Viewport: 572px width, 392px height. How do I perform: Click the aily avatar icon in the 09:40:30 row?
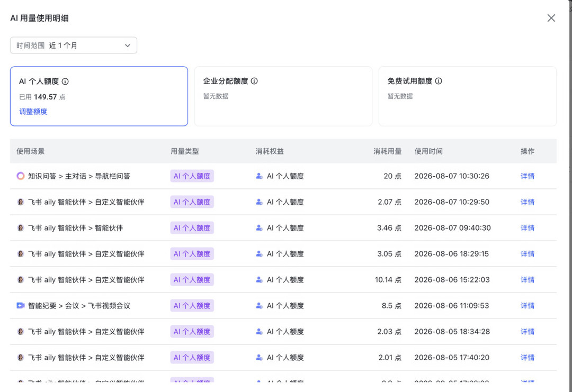tap(21, 227)
